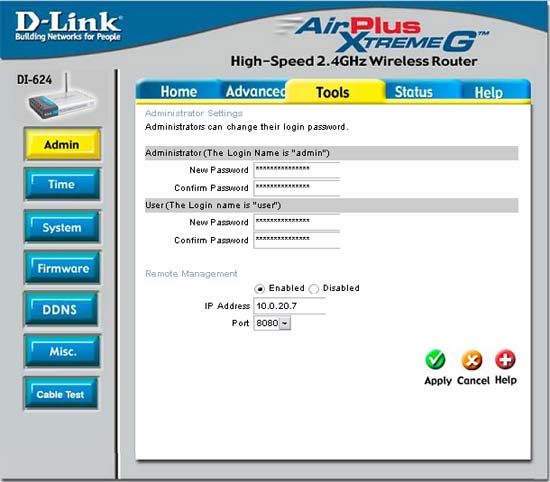The height and width of the screenshot is (482, 550).
Task: Open the Misc. settings
Action: 62,351
